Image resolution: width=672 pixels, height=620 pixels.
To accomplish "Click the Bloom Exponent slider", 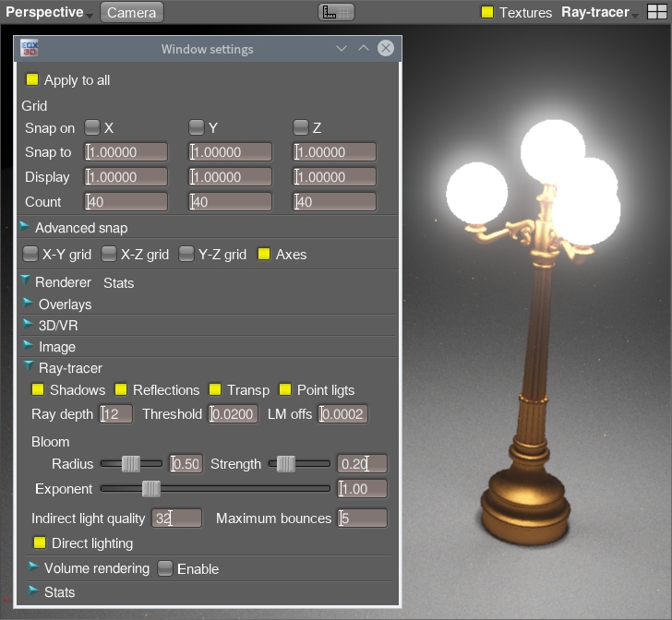I will point(214,489).
